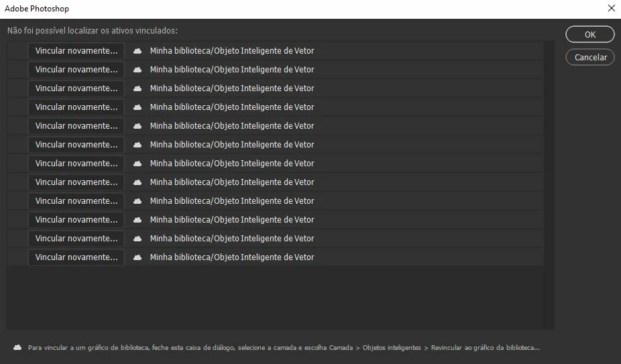Click the cloud library icon in the third row
The image size is (621, 364).
(137, 88)
